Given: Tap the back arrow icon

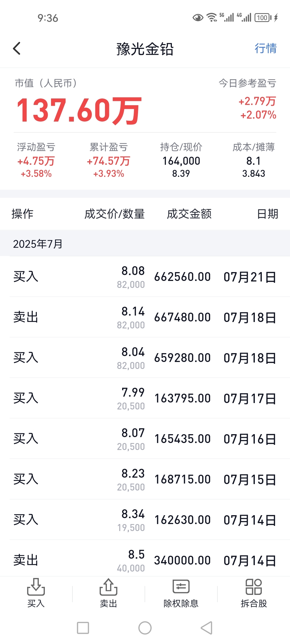Looking at the screenshot, I should click(x=17, y=49).
